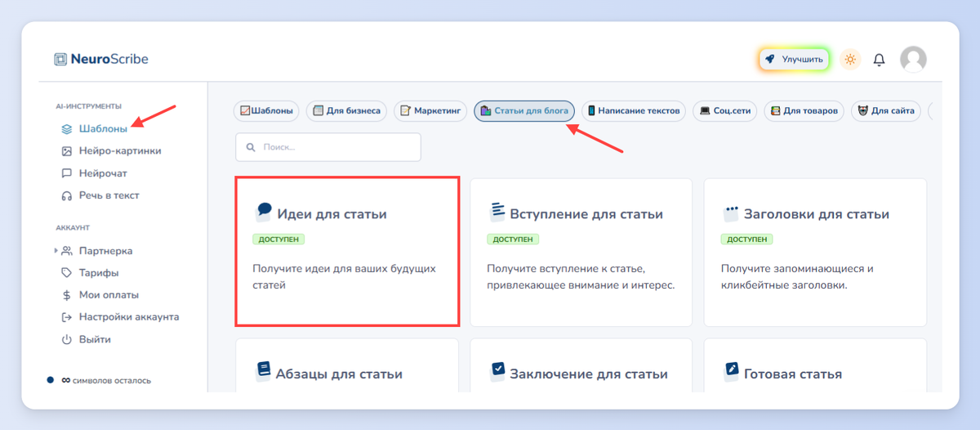Click the tag icon beside Тарифы
The width and height of the screenshot is (980, 430).
pyautogui.click(x=68, y=273)
